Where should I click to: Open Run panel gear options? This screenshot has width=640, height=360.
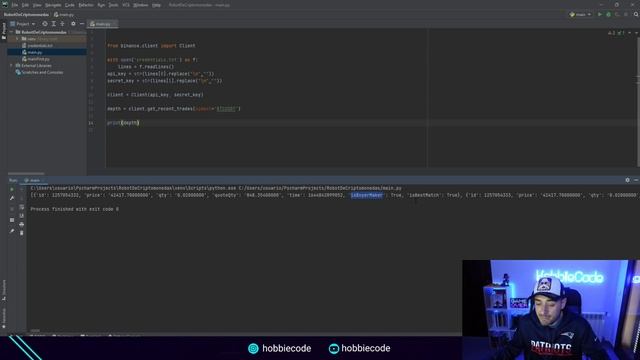pyautogui.click(x=627, y=180)
